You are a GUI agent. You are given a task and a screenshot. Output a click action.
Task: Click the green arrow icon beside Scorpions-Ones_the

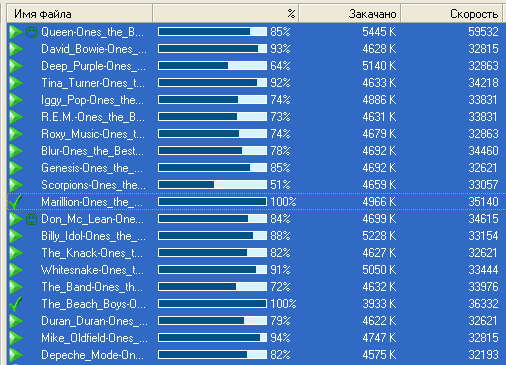click(16, 185)
